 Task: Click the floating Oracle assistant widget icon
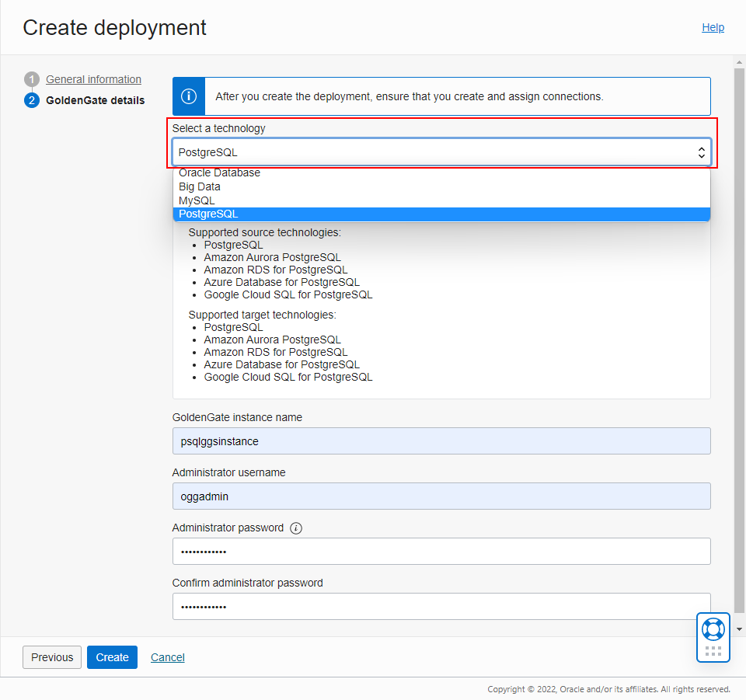click(713, 629)
